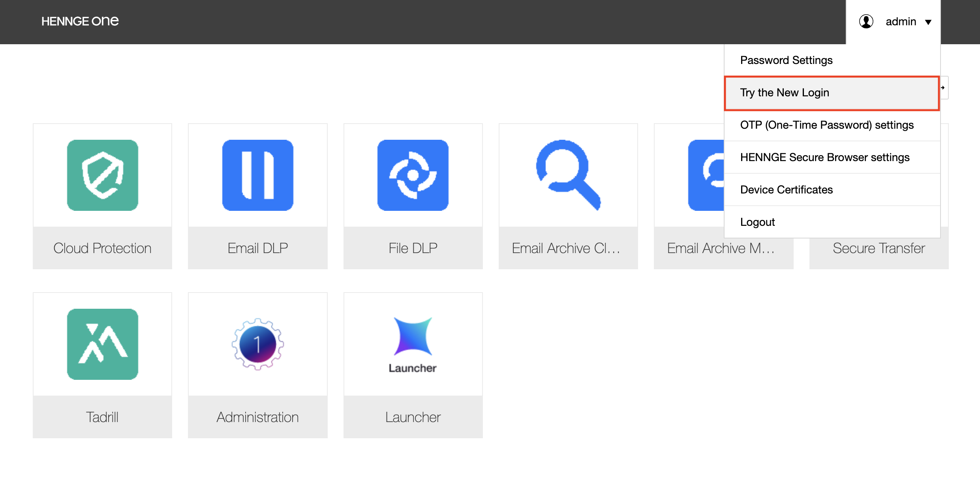This screenshot has height=488, width=980.
Task: Open the partially hidden Email Archive M… icon
Action: click(706, 175)
